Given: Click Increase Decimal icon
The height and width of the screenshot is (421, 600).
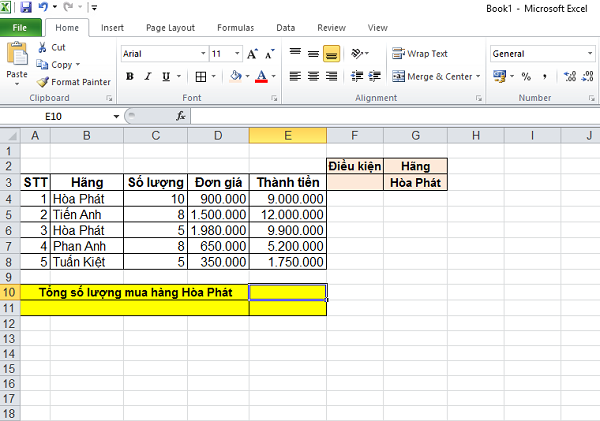Looking at the screenshot, I should tap(570, 77).
